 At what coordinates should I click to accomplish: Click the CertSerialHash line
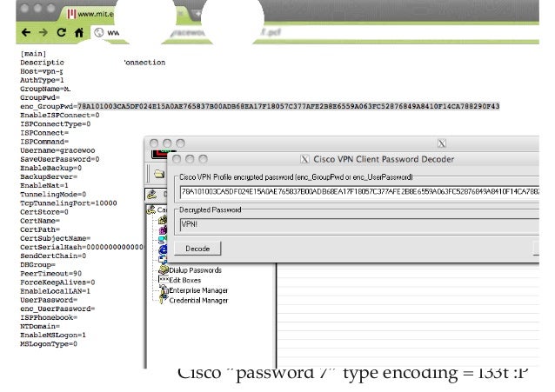[x=82, y=247]
